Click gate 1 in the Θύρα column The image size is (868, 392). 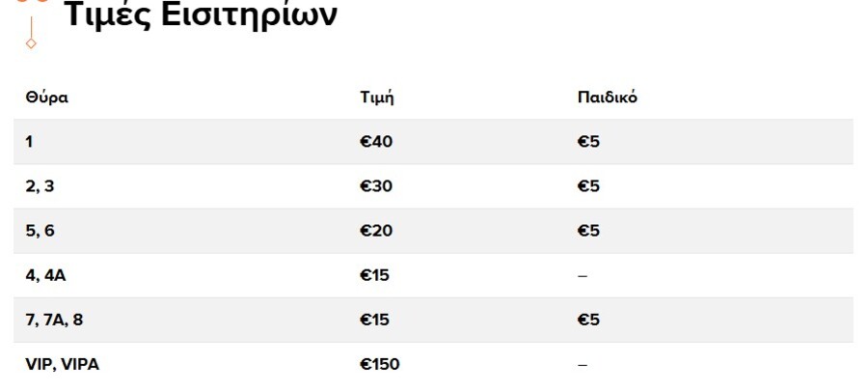(30, 142)
